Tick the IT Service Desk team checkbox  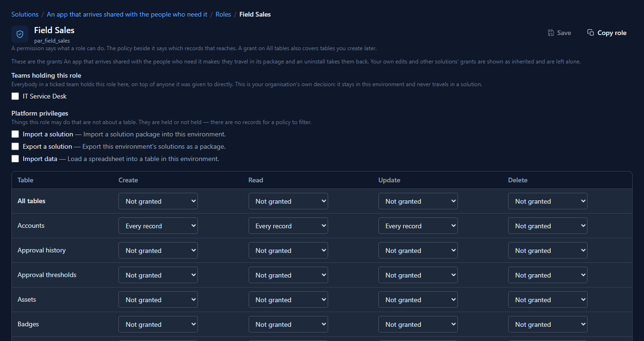point(15,96)
